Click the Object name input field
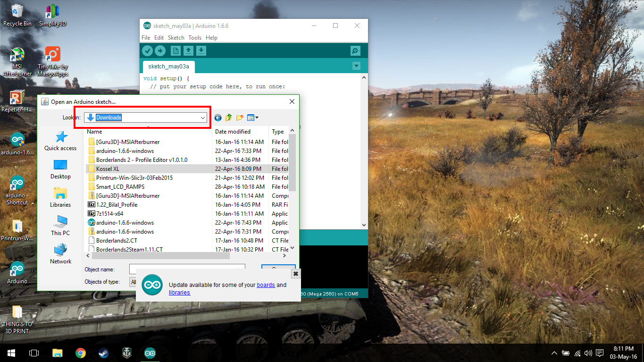Screen dimensions: 644x362 point(187,269)
